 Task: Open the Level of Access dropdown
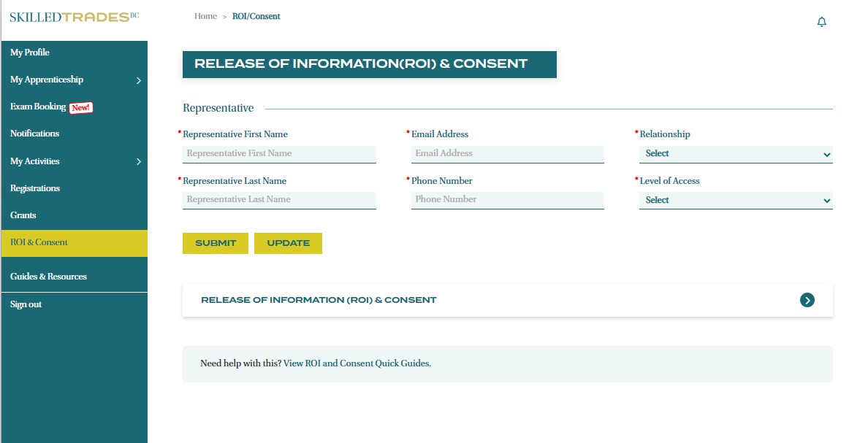point(735,200)
